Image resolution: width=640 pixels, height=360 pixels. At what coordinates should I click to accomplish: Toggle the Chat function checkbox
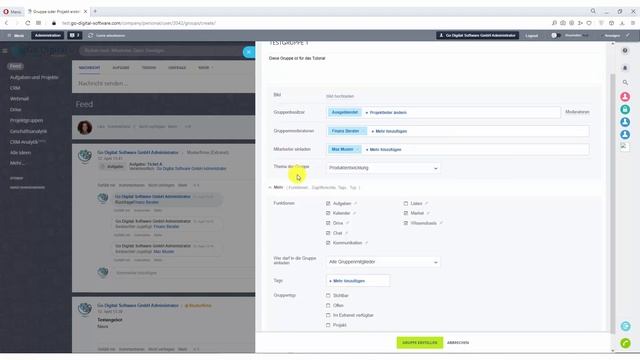tap(328, 233)
